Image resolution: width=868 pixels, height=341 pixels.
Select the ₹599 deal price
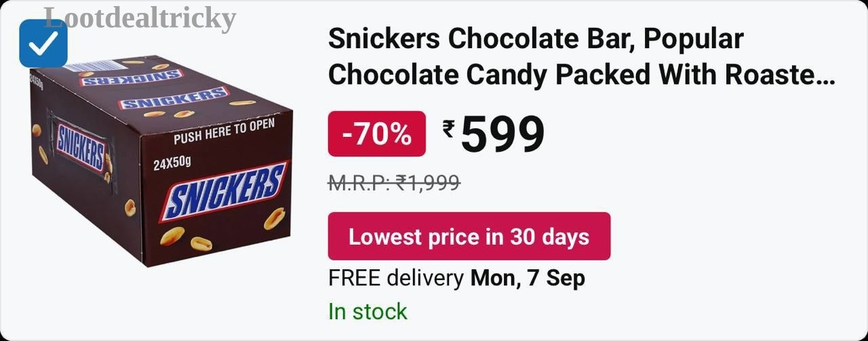(494, 134)
